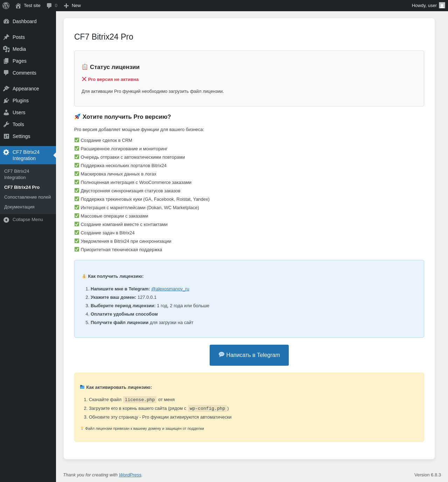The height and width of the screenshot is (482, 448).
Task: Click the WordPress logo icon
Action: click(x=6, y=6)
